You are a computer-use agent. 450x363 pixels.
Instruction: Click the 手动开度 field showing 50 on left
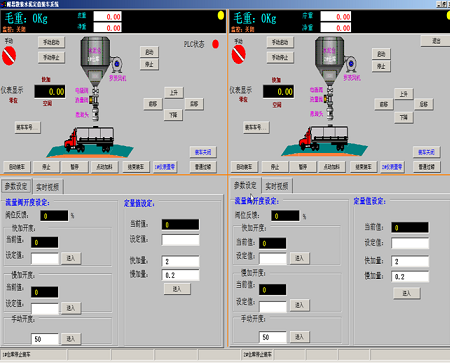(x=45, y=339)
